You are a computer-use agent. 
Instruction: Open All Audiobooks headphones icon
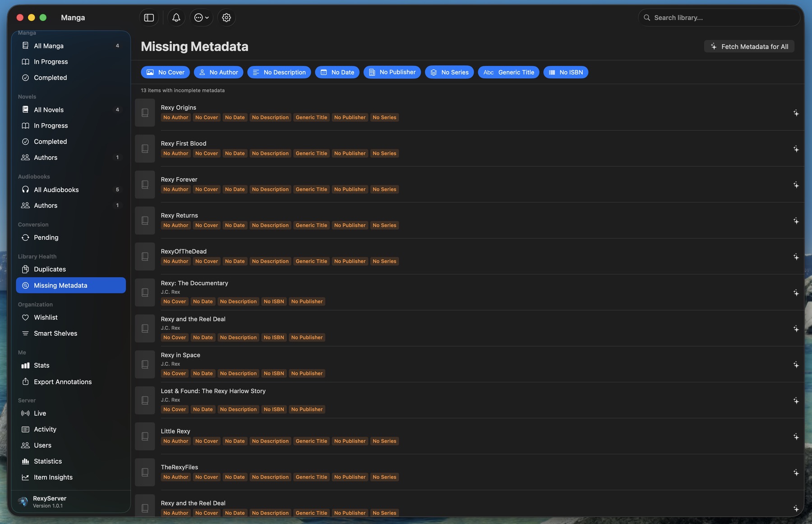[25, 190]
